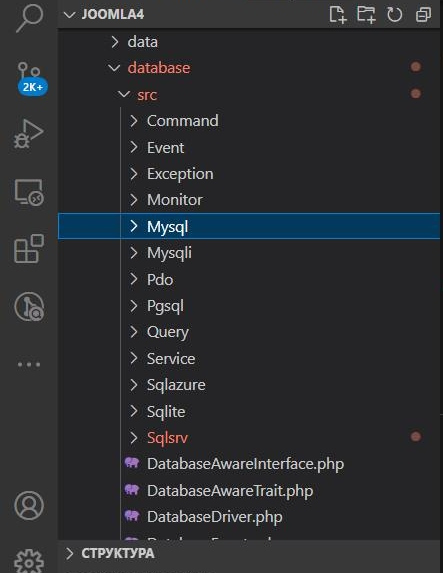Select the src folder label
This screenshot has width=443, height=573.
click(147, 95)
